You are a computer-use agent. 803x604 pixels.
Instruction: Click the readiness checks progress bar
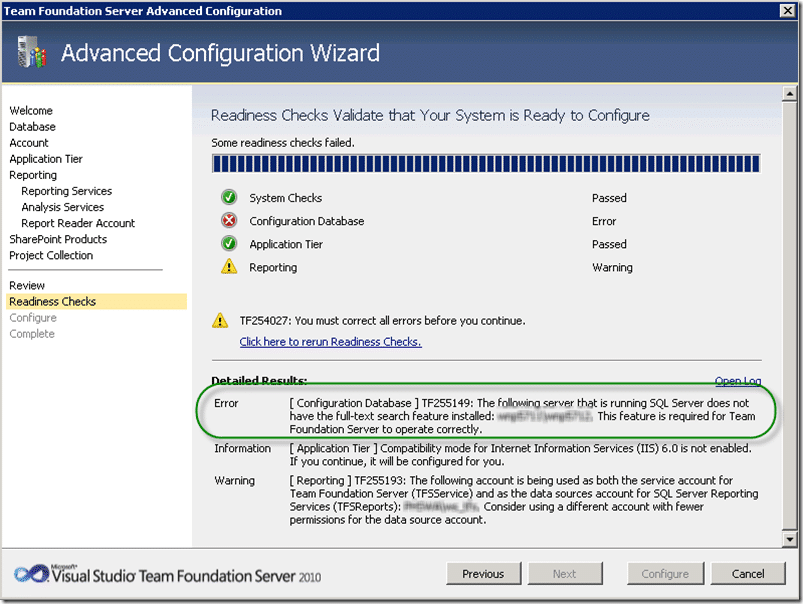tap(486, 164)
